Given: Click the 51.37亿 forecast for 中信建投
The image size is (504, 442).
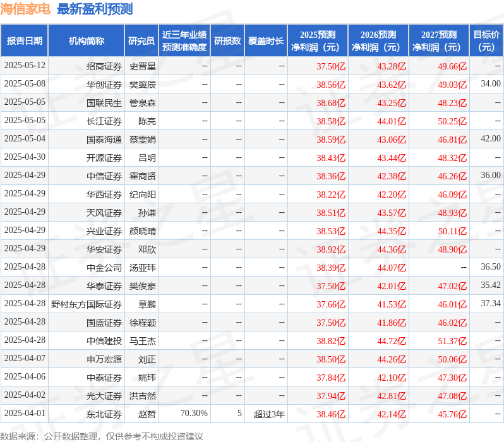Looking at the screenshot, I should (x=452, y=341).
